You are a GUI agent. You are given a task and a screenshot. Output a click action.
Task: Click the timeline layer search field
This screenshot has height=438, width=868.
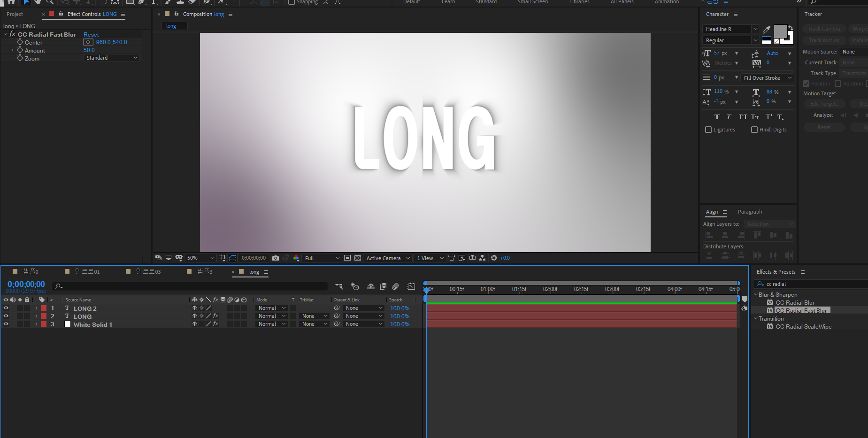pos(190,286)
